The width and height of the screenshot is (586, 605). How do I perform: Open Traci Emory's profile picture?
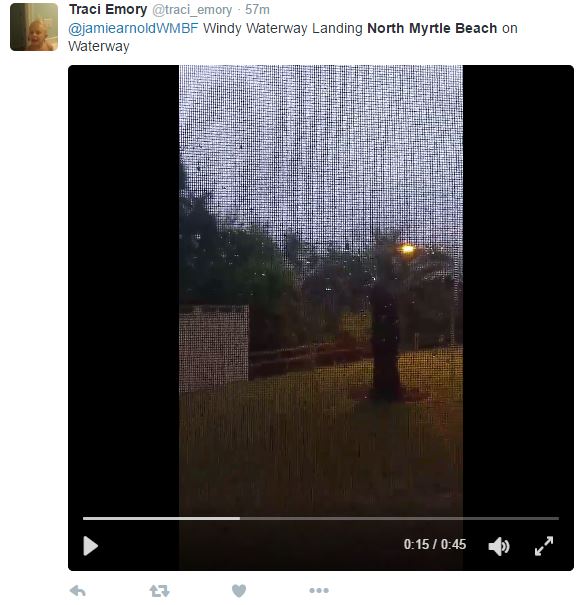(x=34, y=27)
